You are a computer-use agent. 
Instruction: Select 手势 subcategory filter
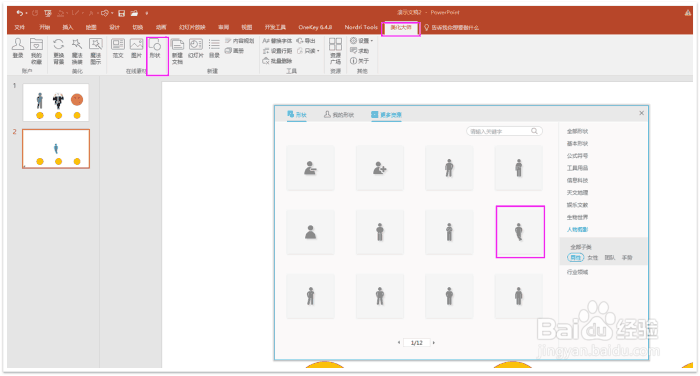tap(627, 258)
